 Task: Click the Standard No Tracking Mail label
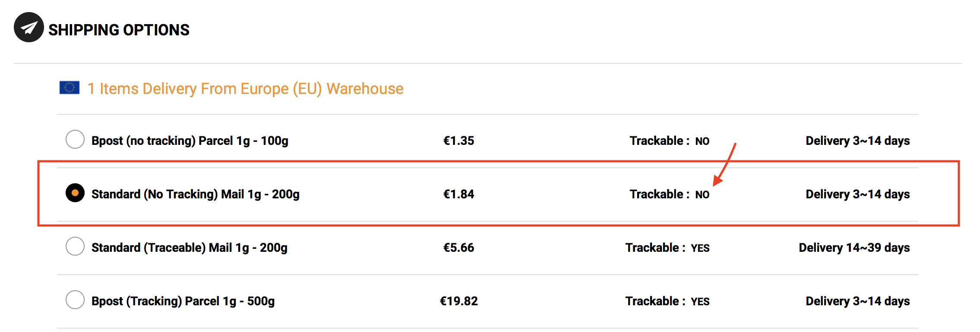point(196,194)
